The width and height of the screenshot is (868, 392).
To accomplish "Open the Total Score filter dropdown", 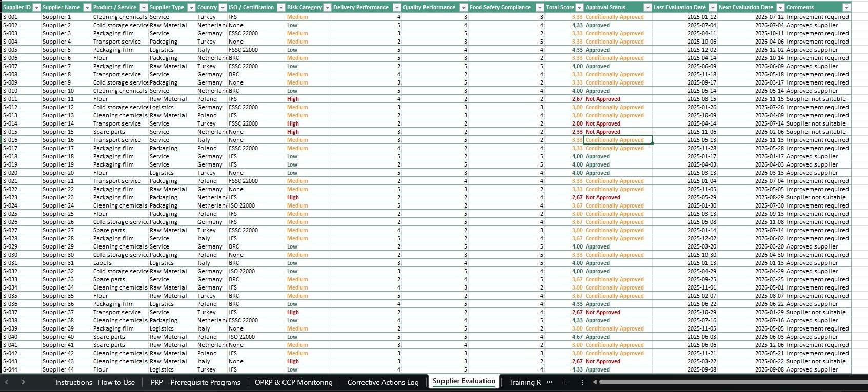I will 579,7.
